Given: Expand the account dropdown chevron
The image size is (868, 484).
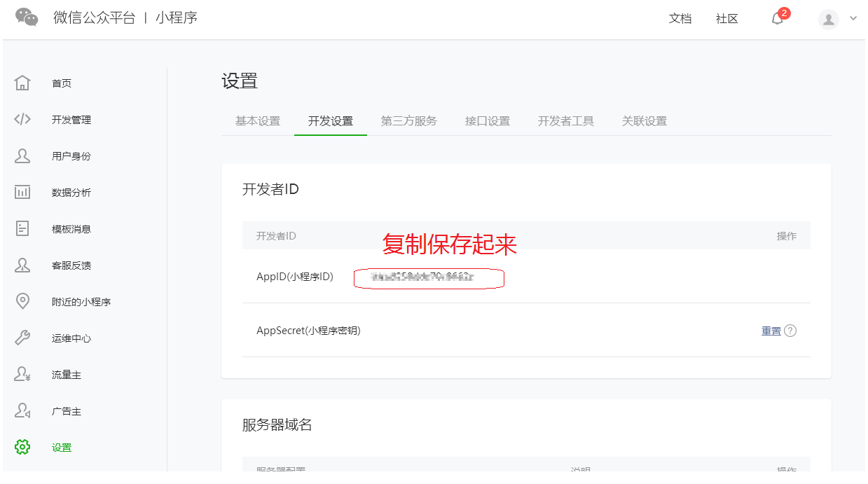Looking at the screenshot, I should pos(853,19).
